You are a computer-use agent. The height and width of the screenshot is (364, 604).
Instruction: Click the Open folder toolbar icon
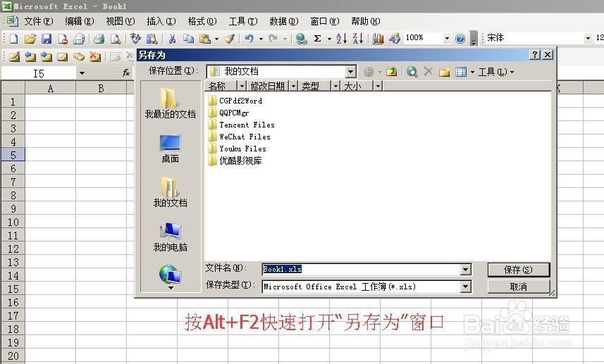click(30, 38)
